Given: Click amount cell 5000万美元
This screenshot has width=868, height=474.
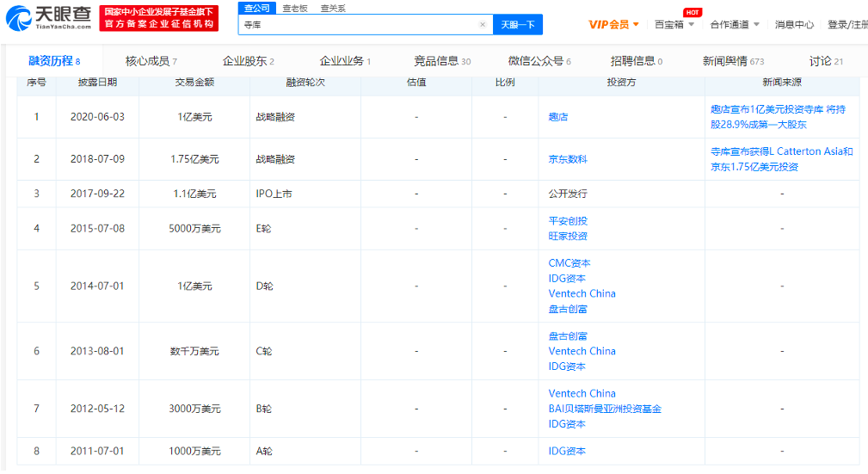Looking at the screenshot, I should click(194, 228).
